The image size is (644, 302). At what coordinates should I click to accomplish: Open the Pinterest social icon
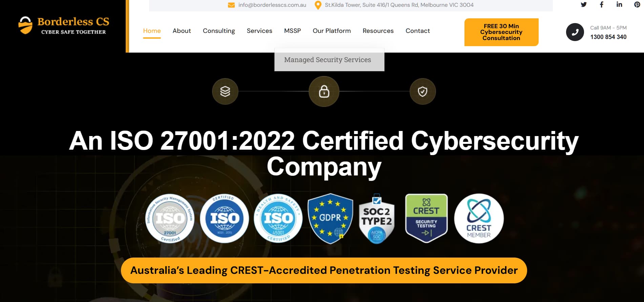tap(637, 5)
